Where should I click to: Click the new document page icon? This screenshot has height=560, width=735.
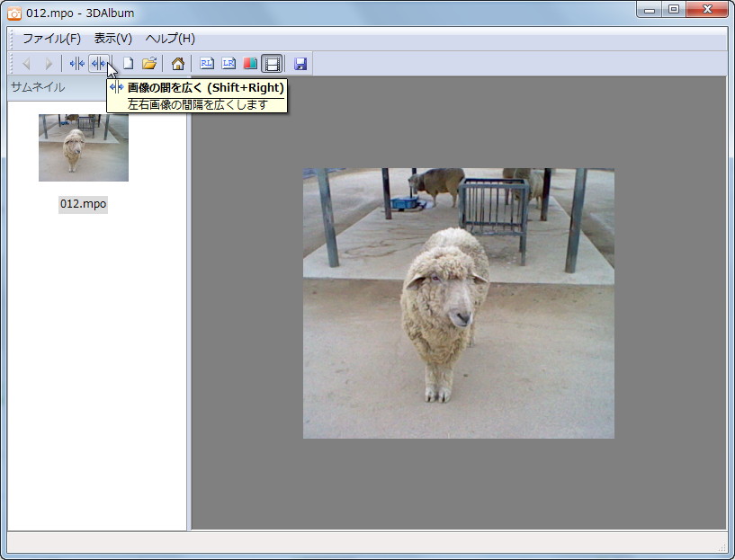click(x=127, y=63)
